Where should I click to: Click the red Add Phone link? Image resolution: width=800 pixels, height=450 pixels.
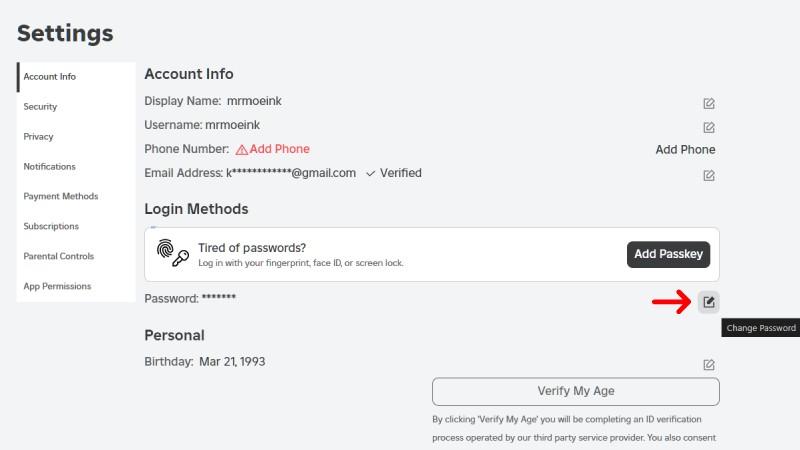tap(279, 149)
